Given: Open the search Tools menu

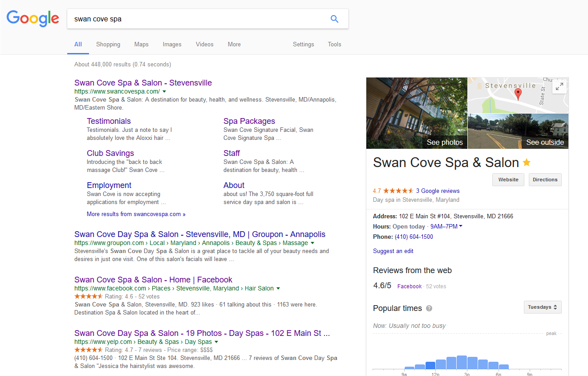Looking at the screenshot, I should (334, 44).
